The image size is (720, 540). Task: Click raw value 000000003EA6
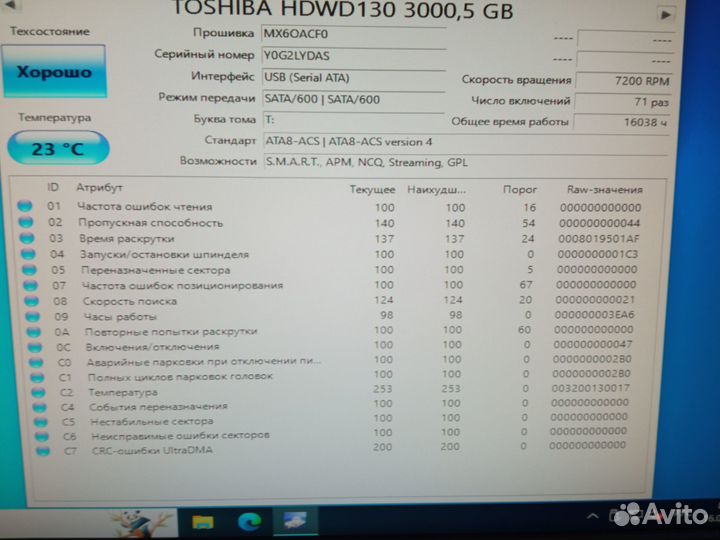[x=595, y=315]
